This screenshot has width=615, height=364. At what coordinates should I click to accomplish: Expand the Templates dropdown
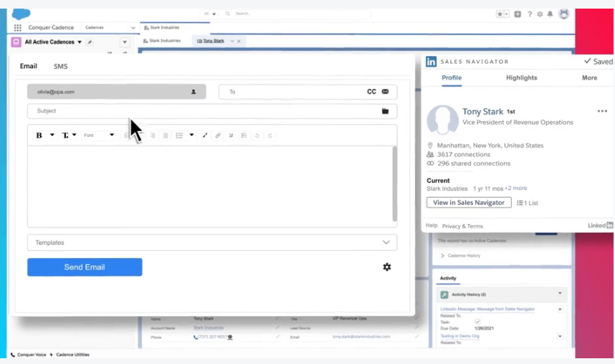click(386, 243)
